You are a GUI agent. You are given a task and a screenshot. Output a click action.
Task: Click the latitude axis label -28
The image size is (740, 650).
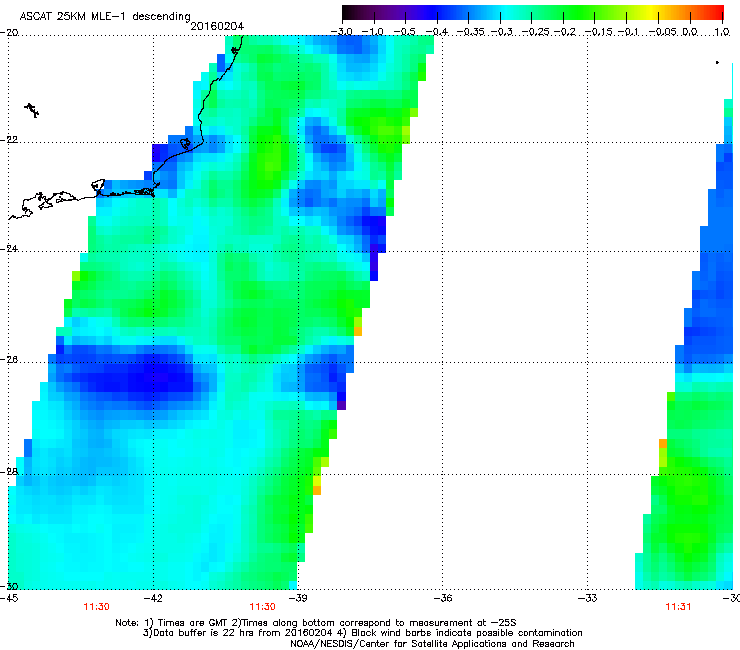pyautogui.click(x=9, y=472)
